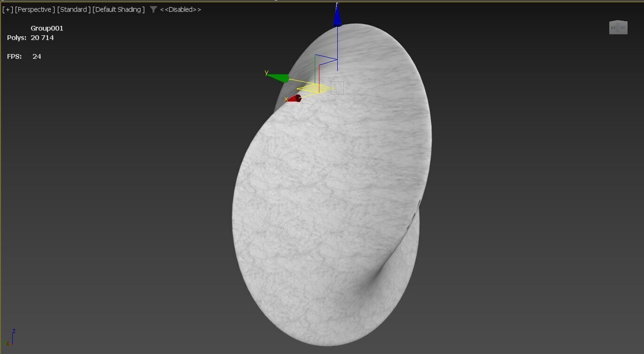Click the Polys count value 20 714
This screenshot has height=354, width=644.
click(x=42, y=38)
